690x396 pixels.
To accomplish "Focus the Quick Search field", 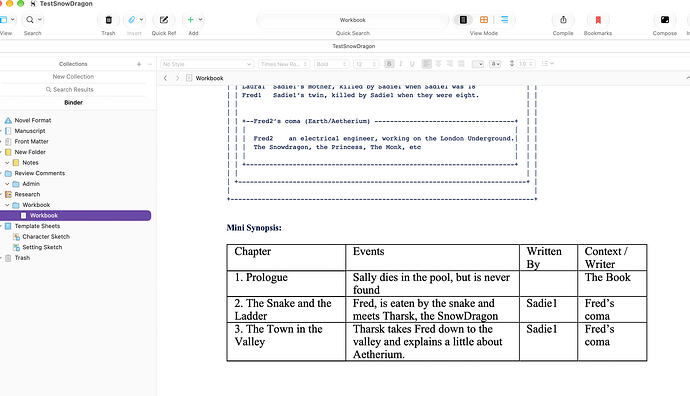I will 352,20.
